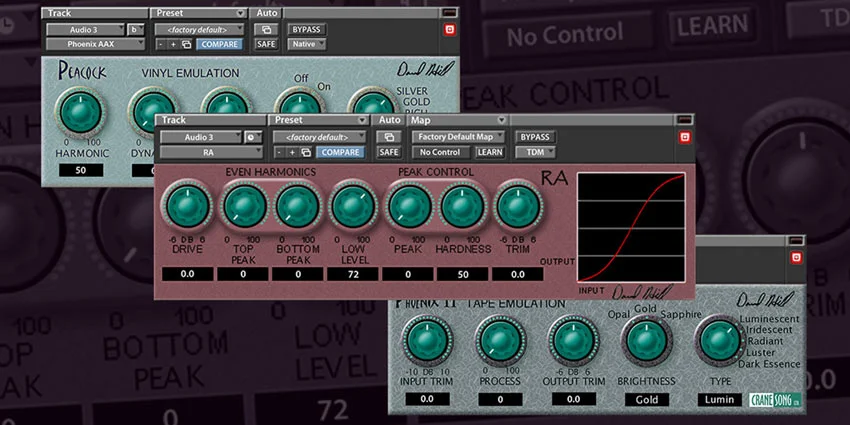850x425 pixels.
Task: Open Map menu arrow in RA header
Action: tap(501, 120)
